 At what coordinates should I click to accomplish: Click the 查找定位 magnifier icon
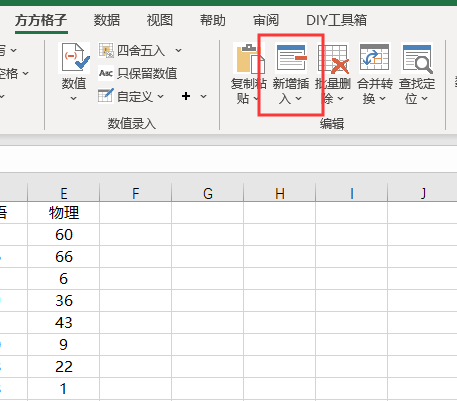click(x=417, y=59)
